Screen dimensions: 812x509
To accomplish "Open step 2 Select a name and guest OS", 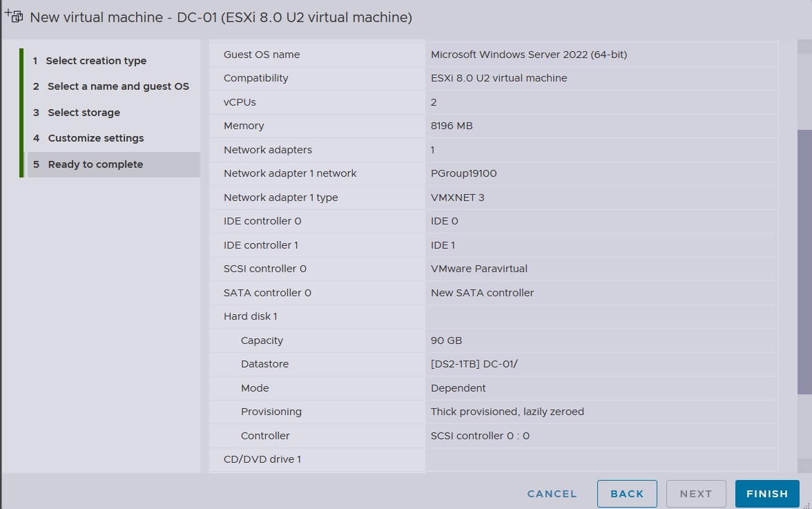I will (117, 86).
